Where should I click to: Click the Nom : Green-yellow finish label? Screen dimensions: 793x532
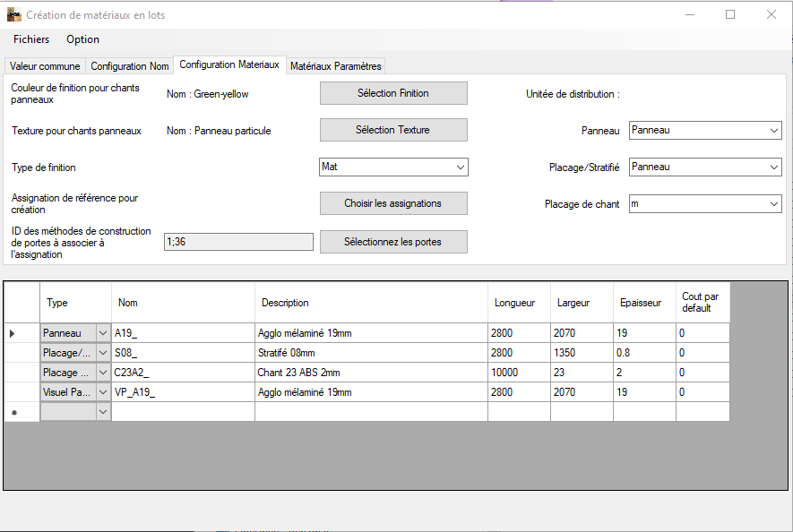click(x=208, y=94)
